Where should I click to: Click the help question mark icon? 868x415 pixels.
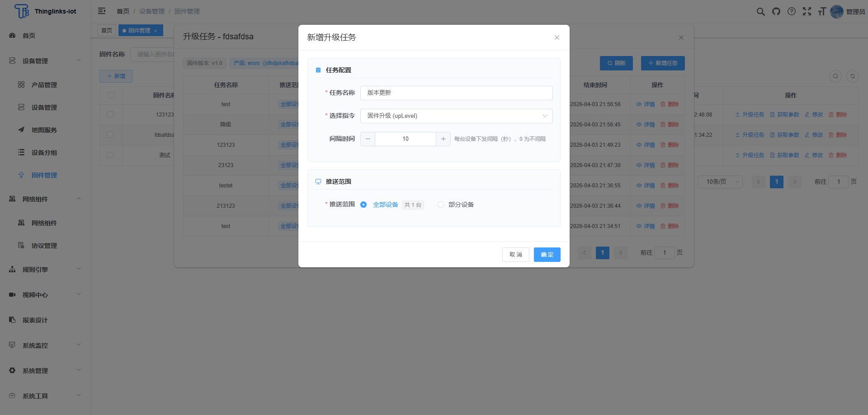coord(791,12)
